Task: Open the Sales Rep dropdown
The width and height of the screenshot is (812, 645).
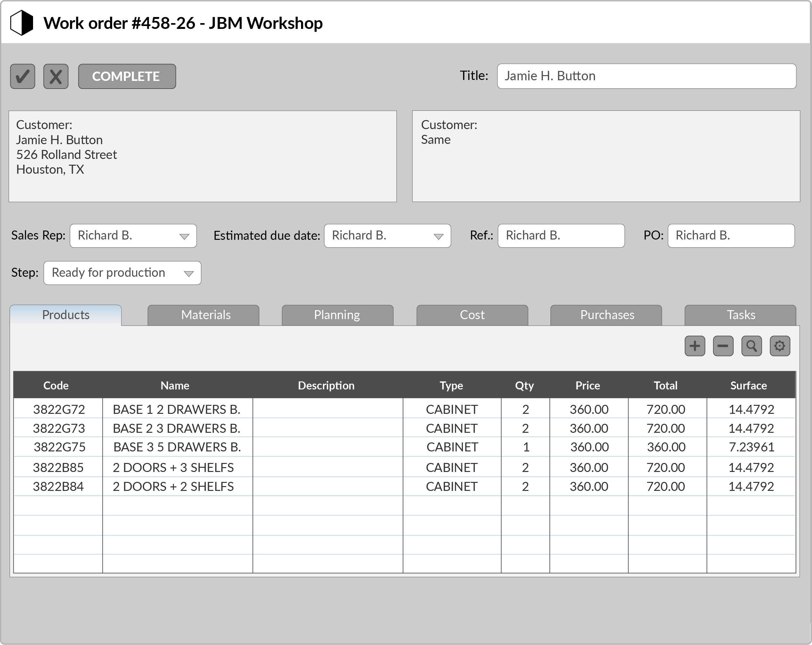Action: pos(133,236)
